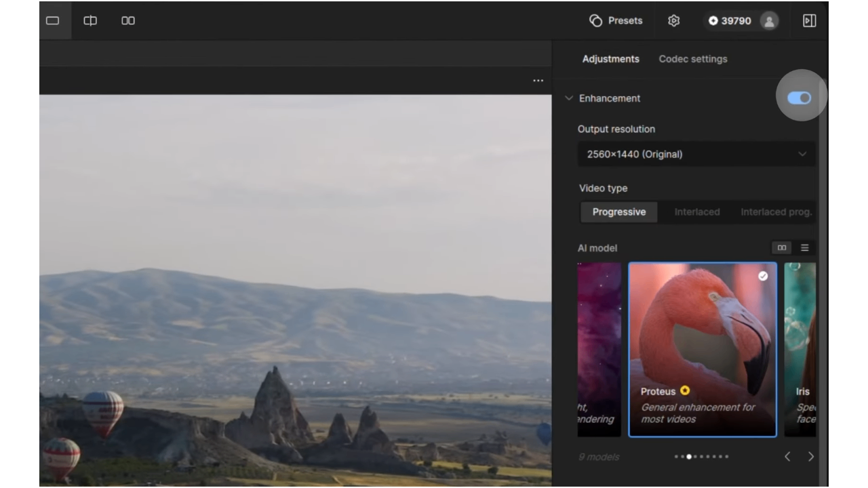The width and height of the screenshot is (868, 488).
Task: Check the 39790 credits balance
Action: [x=730, y=21]
